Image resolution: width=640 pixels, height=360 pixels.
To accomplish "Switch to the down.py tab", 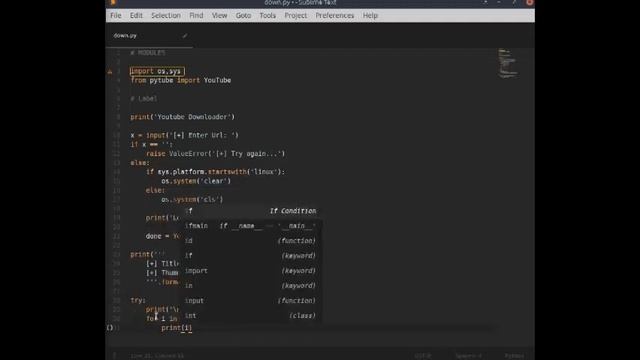I will point(149,36).
